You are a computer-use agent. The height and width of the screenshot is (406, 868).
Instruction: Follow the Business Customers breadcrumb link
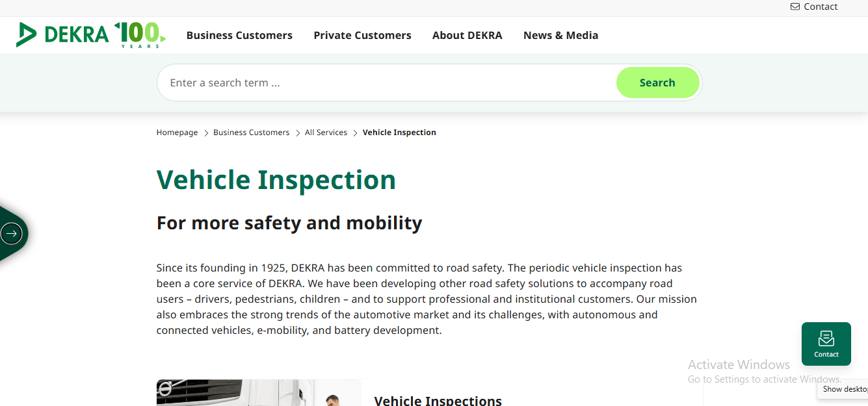click(251, 133)
